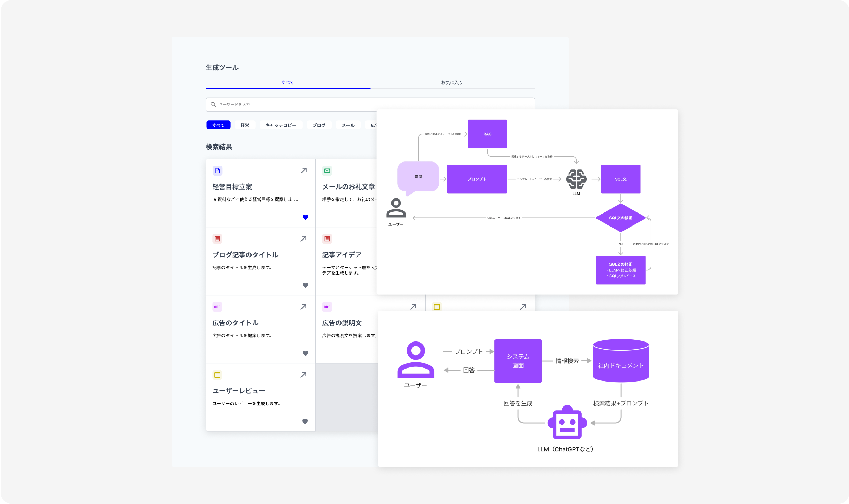Toggle the 広告のタイトル heart favorite
The image size is (849, 504).
point(306,353)
